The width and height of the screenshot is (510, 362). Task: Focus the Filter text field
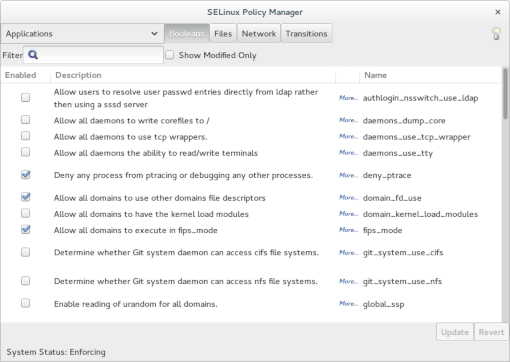click(x=93, y=55)
